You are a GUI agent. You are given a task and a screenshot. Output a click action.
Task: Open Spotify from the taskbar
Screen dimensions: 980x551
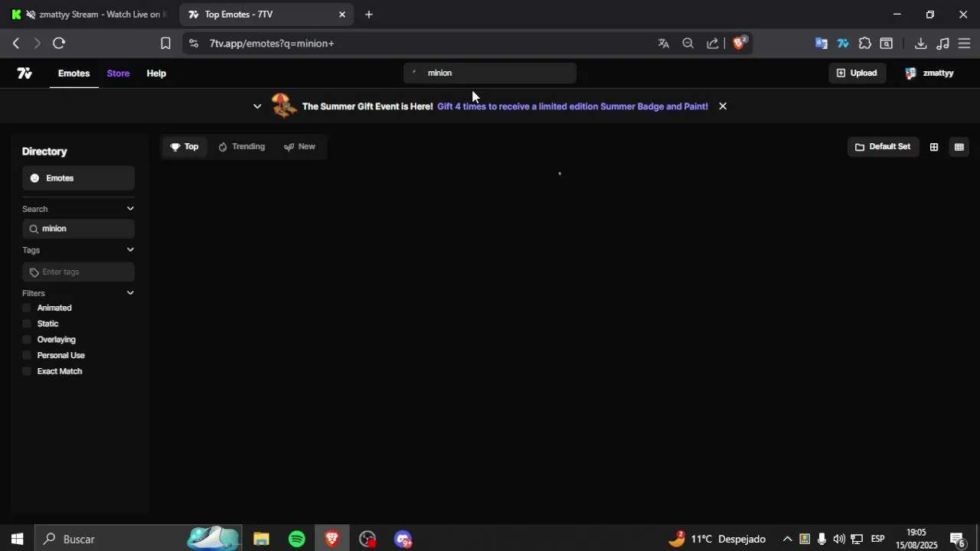click(x=297, y=540)
